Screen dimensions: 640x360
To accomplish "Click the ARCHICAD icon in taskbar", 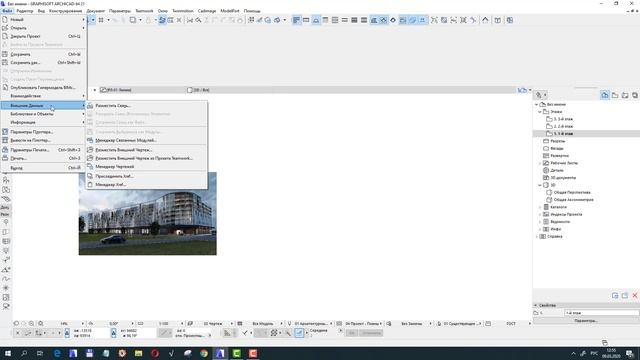I will pyautogui.click(x=220, y=353).
